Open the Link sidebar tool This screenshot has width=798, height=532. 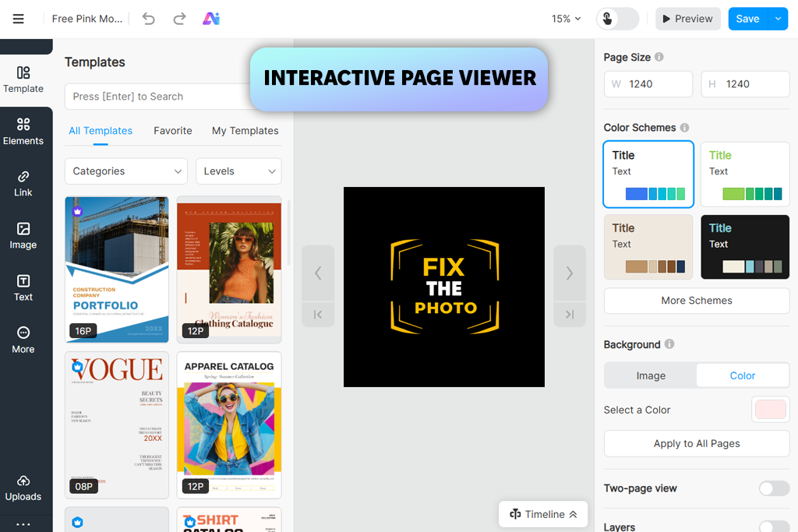tap(23, 184)
